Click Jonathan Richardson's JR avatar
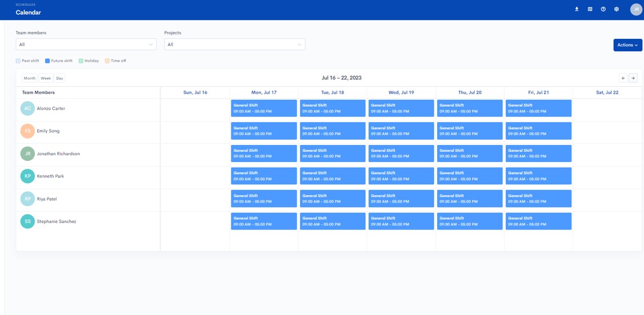Image resolution: width=644 pixels, height=315 pixels. pyautogui.click(x=27, y=154)
